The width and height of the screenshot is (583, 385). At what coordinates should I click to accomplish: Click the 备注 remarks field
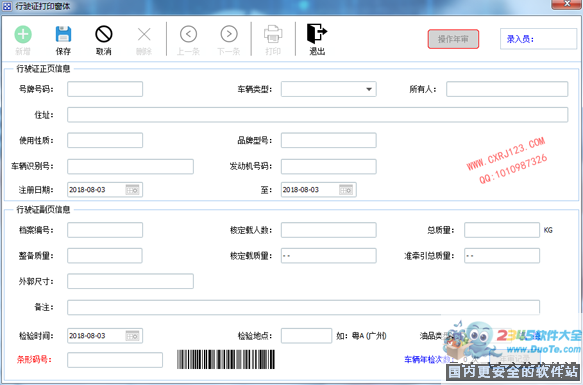[303, 307]
